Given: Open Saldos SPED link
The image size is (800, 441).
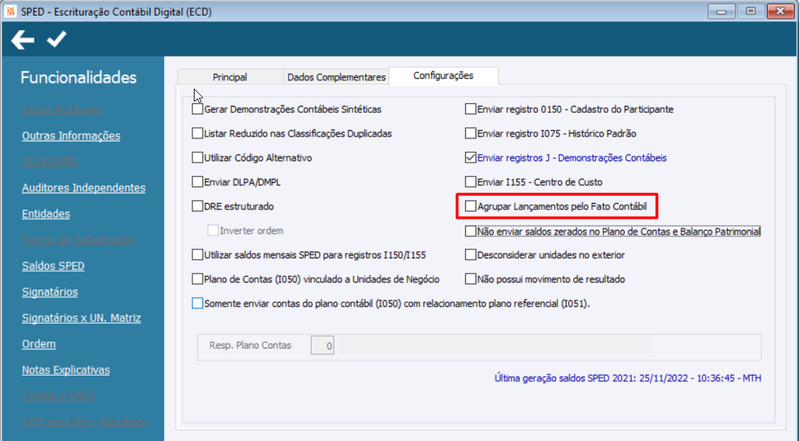Looking at the screenshot, I should [x=53, y=266].
